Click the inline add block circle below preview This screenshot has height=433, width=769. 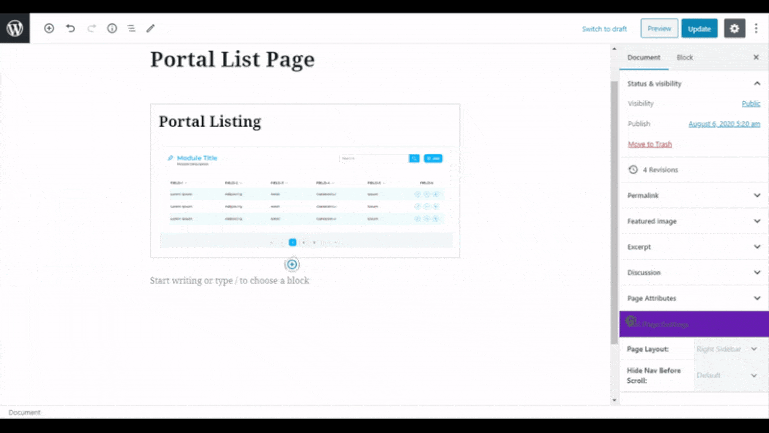(292, 265)
